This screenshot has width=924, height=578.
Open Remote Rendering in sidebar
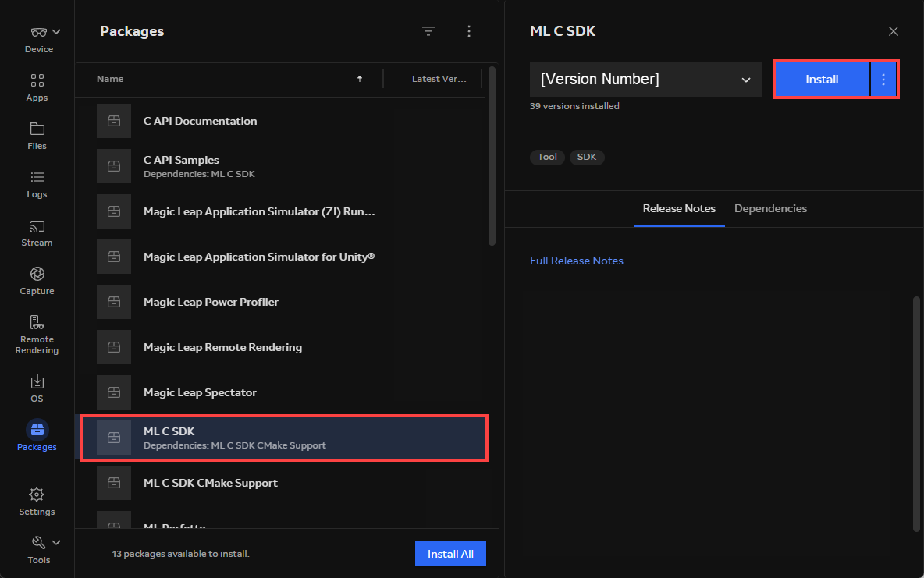[37, 334]
